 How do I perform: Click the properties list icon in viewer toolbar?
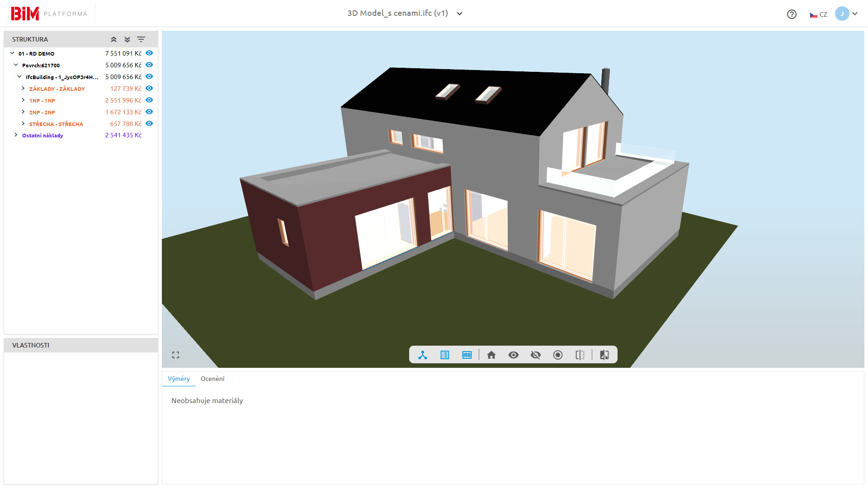pyautogui.click(x=445, y=355)
